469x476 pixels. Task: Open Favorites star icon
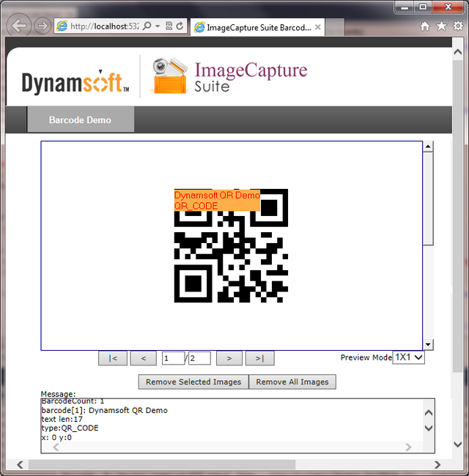click(441, 26)
